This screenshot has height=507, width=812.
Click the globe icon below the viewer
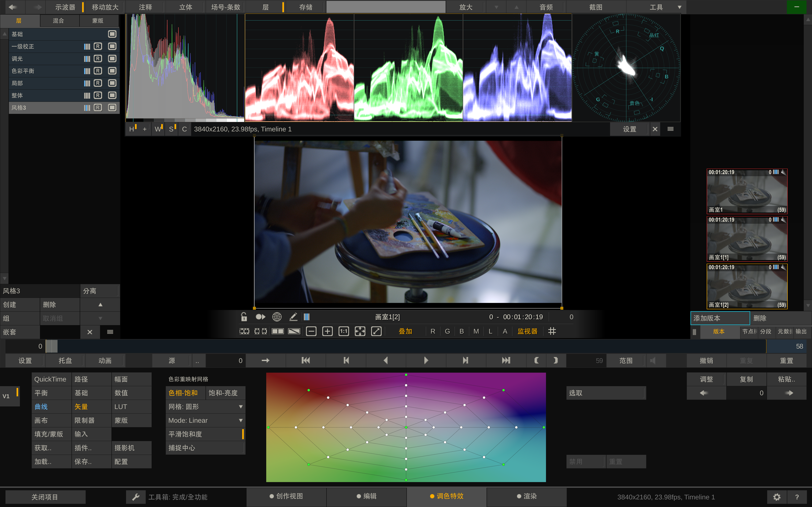point(277,317)
